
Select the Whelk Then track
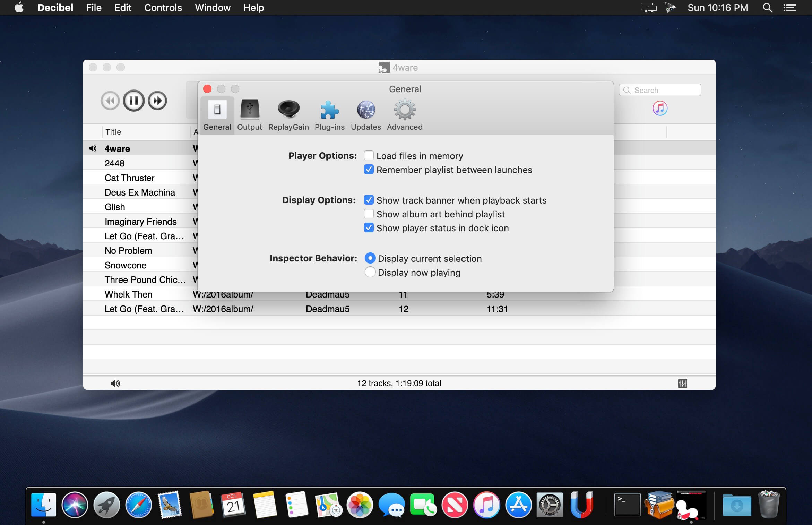(399, 294)
